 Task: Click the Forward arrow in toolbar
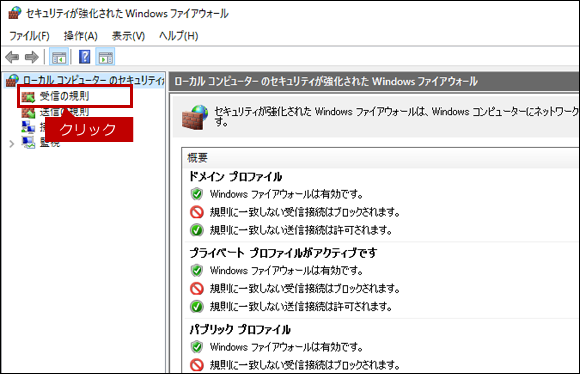pos(31,57)
